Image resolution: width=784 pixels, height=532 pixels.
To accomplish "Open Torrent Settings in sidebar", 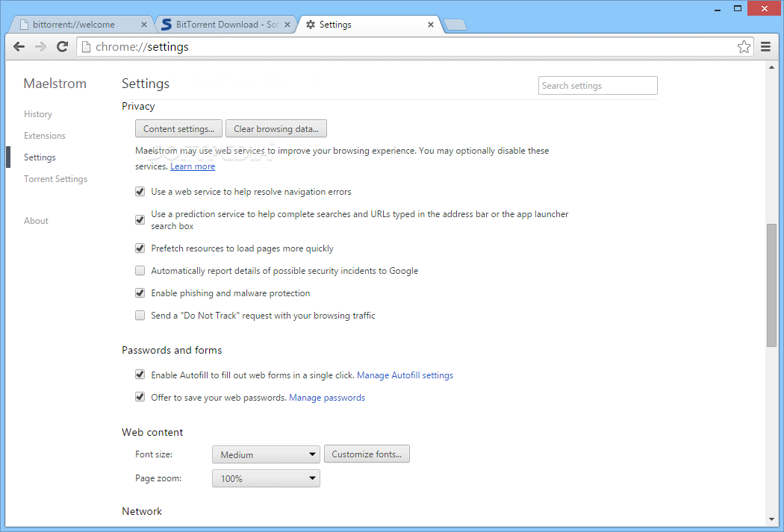I will coord(55,179).
